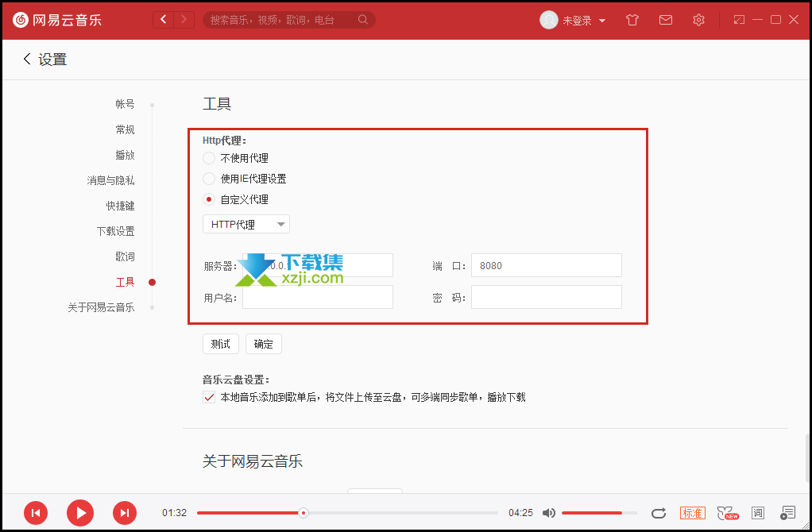This screenshot has width=812, height=532.
Task: Seek on the song progress slider
Action: pos(347,513)
